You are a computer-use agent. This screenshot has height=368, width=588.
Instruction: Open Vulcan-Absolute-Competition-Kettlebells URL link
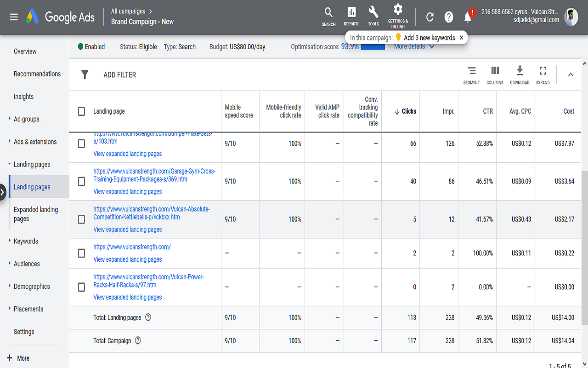pos(152,213)
